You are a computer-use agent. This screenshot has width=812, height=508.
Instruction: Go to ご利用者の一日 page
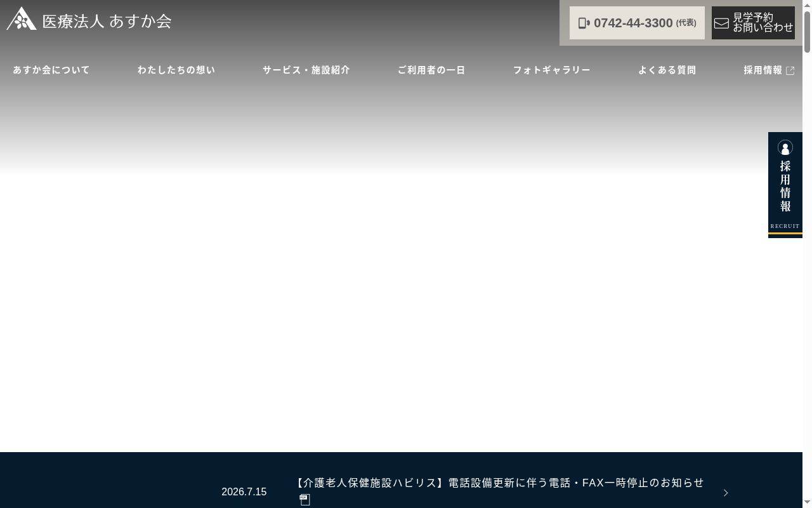431,70
